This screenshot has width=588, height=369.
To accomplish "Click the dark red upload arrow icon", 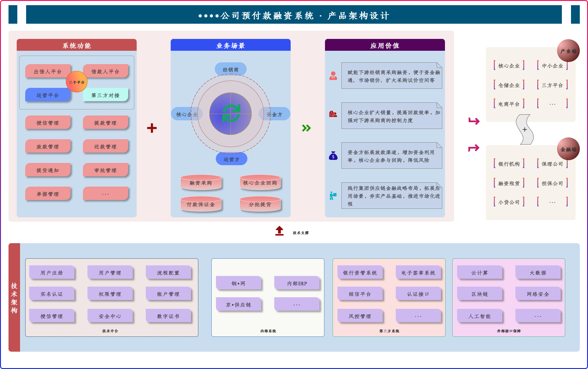I will pyautogui.click(x=279, y=231).
